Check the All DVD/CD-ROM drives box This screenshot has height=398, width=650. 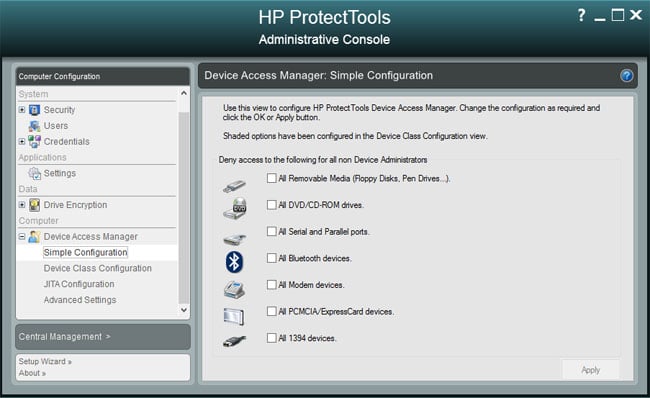tap(272, 205)
